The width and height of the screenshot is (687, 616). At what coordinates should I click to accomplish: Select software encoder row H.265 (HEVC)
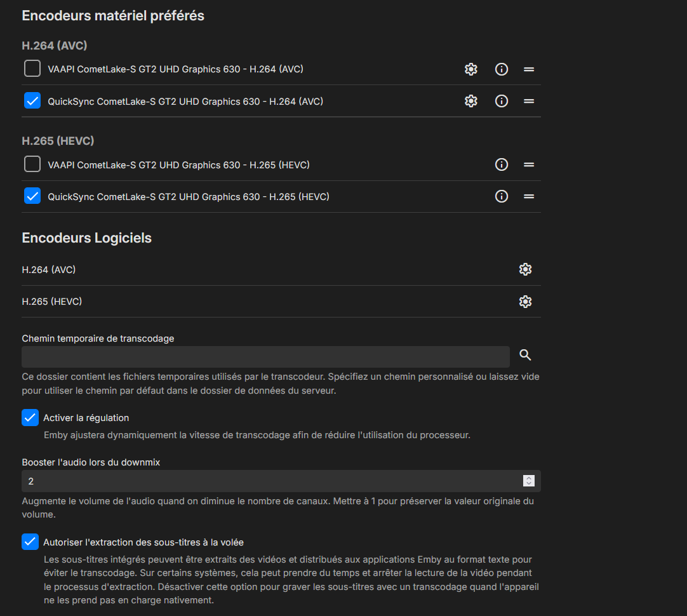[281, 302]
